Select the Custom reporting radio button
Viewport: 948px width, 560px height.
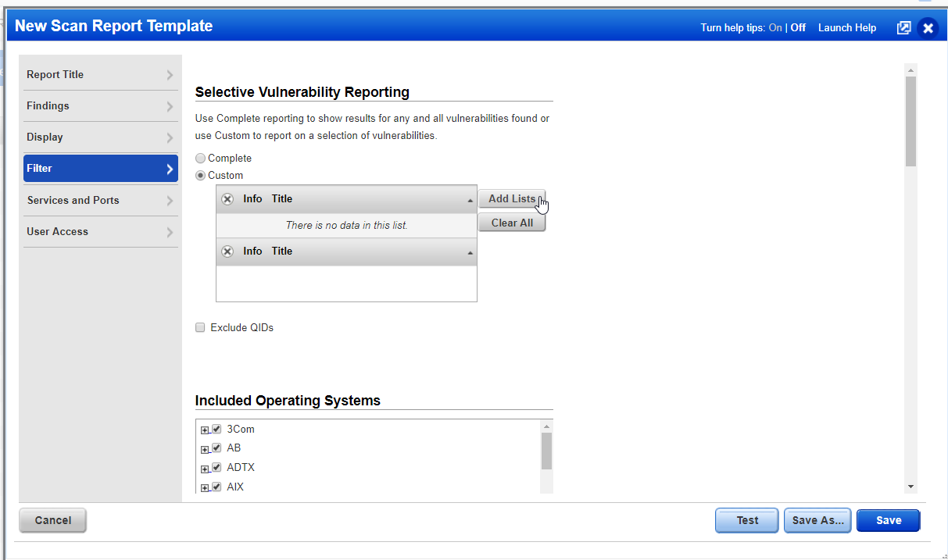pos(200,175)
